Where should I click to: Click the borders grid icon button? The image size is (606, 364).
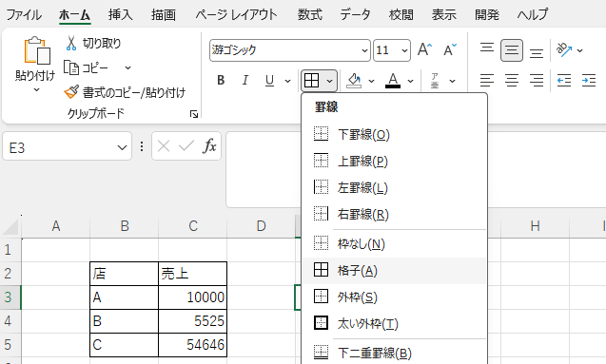pos(311,81)
